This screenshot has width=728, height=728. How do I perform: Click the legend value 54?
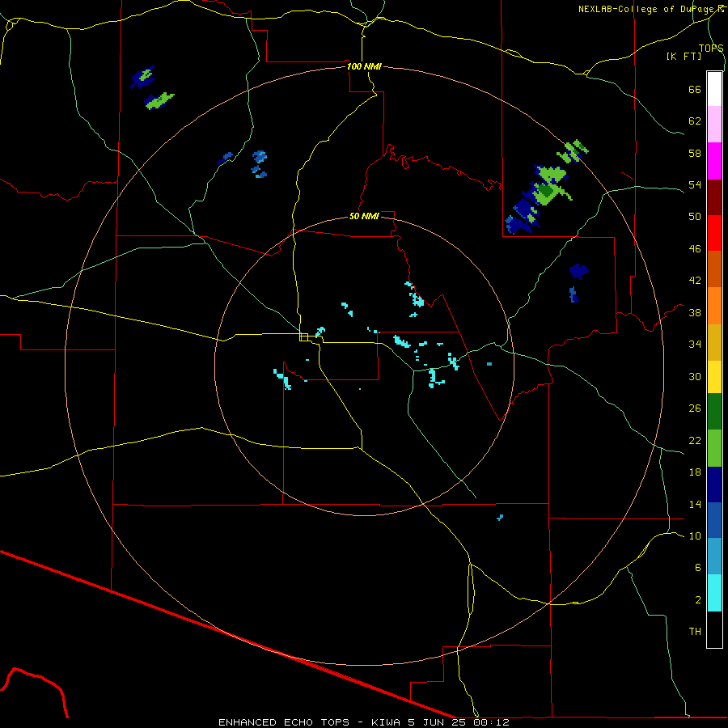pyautogui.click(x=695, y=184)
